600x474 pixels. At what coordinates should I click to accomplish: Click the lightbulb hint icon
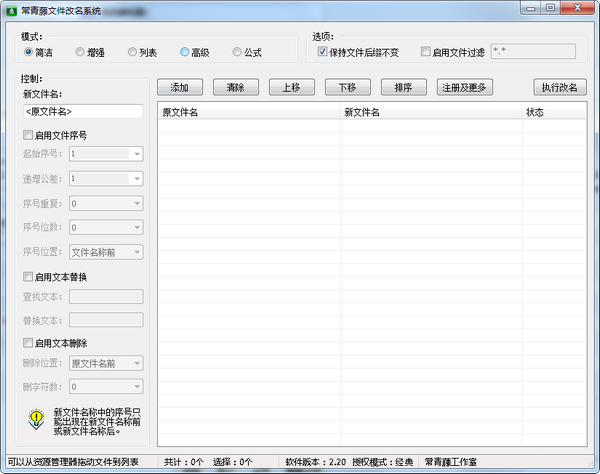(36, 418)
